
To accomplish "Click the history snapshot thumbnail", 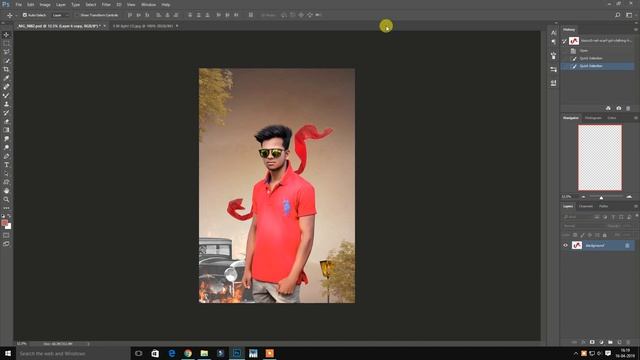I will coord(574,41).
